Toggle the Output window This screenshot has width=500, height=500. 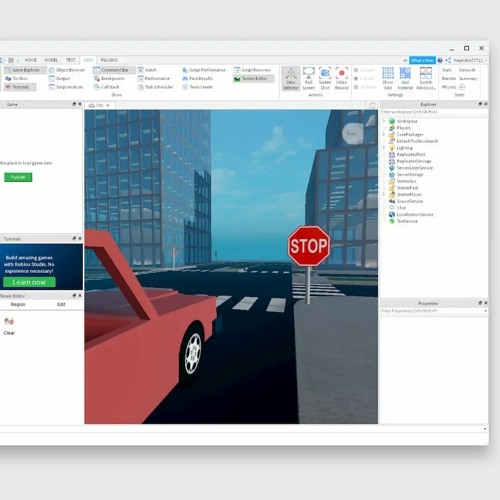coord(60,78)
